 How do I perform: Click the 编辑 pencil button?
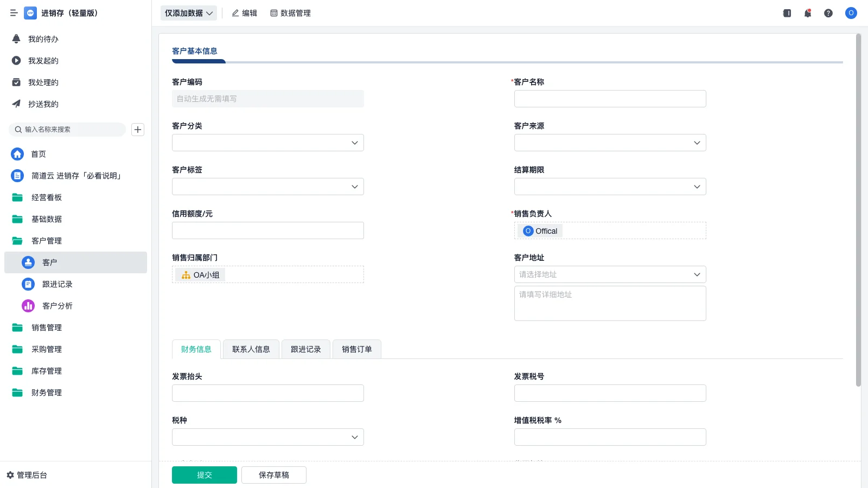click(244, 13)
